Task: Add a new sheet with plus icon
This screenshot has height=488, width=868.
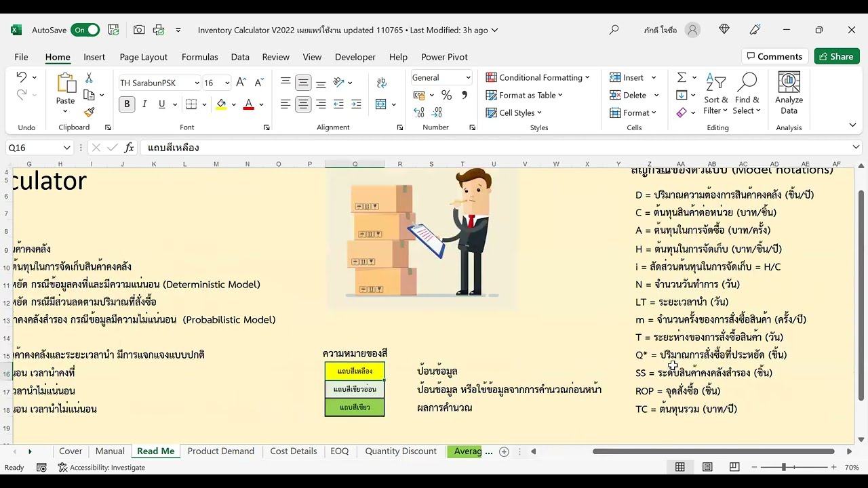Action: (x=504, y=451)
